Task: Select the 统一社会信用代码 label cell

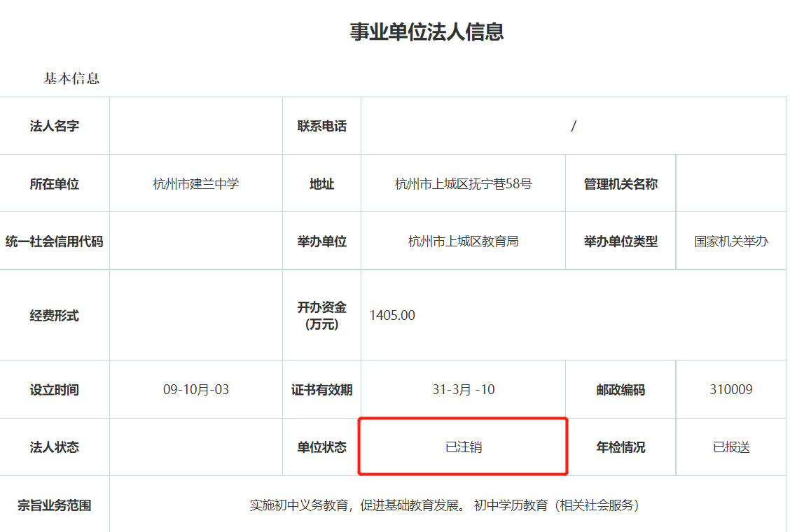Action: coord(55,241)
